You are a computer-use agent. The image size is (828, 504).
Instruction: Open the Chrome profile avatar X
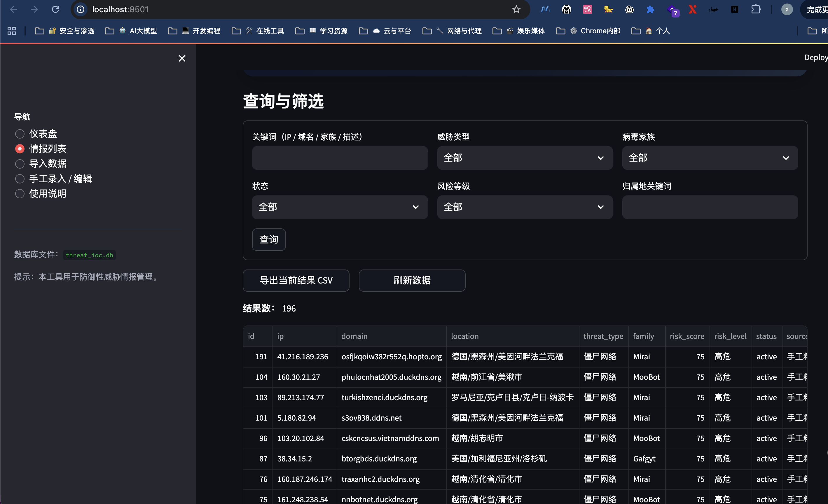click(x=787, y=9)
